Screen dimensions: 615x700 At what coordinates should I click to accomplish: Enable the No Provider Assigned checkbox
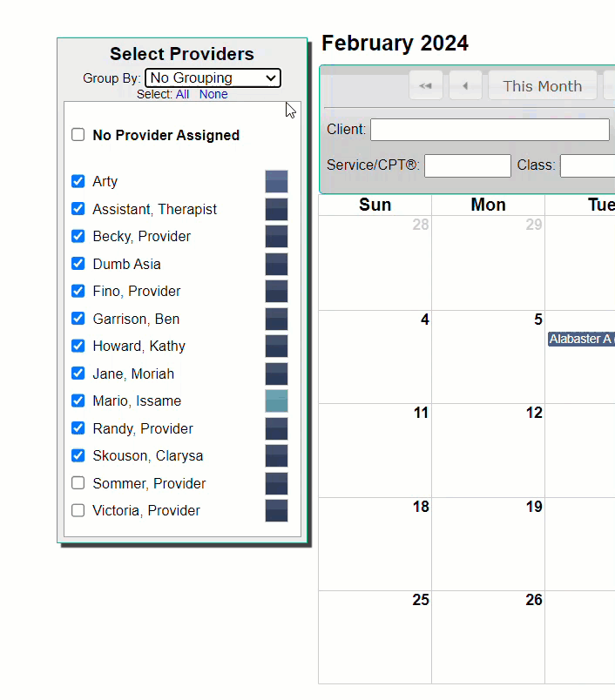pyautogui.click(x=78, y=135)
